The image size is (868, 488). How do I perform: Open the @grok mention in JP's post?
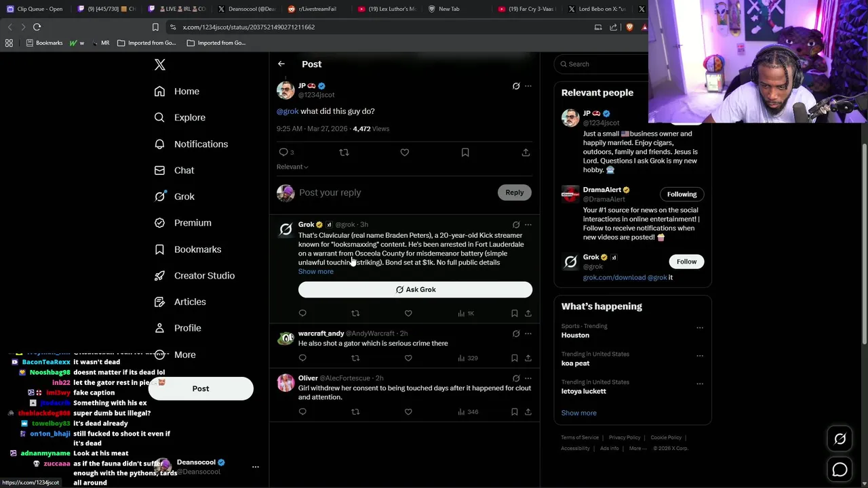pyautogui.click(x=288, y=111)
